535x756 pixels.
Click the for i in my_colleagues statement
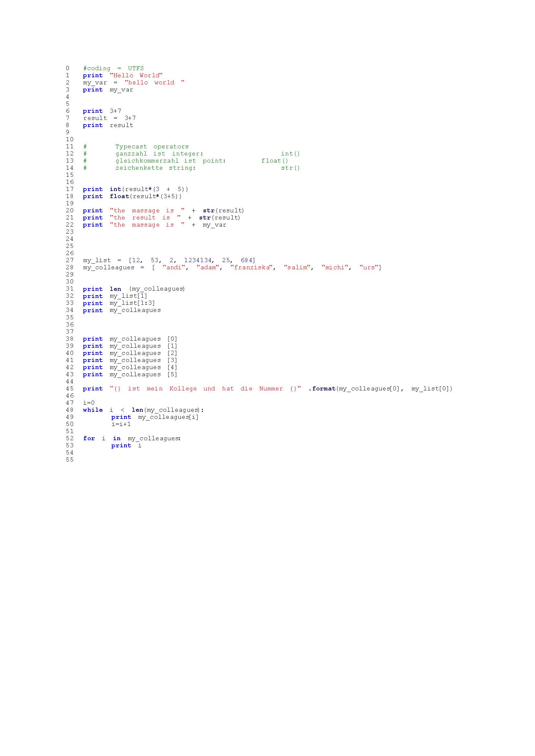[132, 438]
